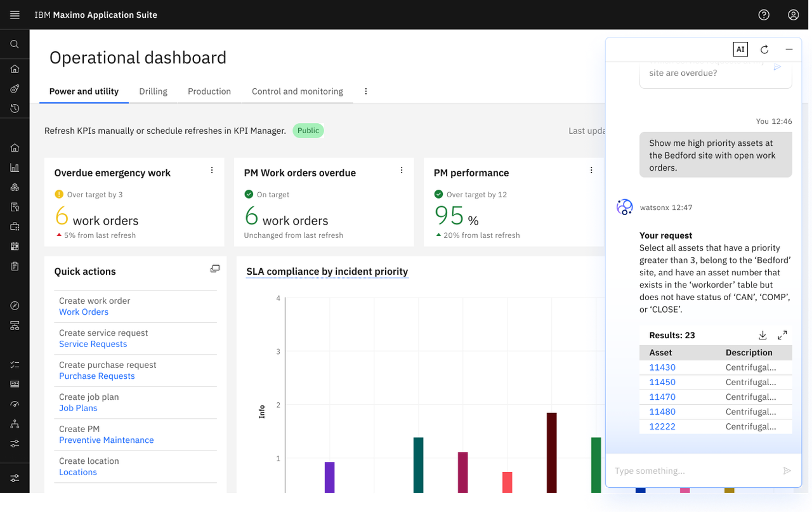The width and height of the screenshot is (812, 512).
Task: Click the help question mark icon
Action: (x=764, y=15)
